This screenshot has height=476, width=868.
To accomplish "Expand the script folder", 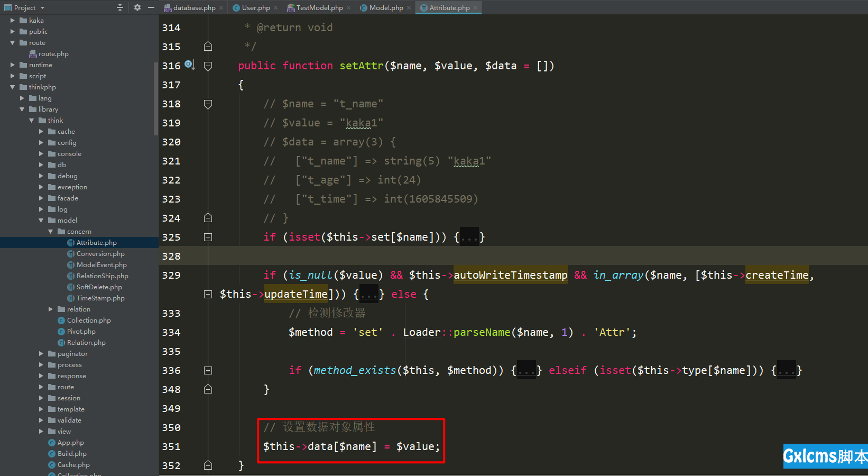I will click(13, 76).
